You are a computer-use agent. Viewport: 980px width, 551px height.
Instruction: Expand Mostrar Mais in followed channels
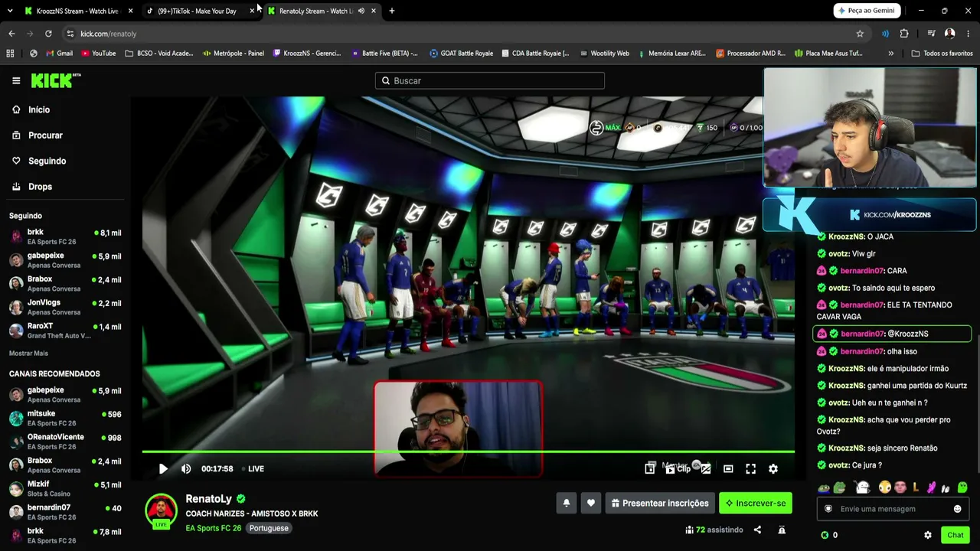pos(28,354)
